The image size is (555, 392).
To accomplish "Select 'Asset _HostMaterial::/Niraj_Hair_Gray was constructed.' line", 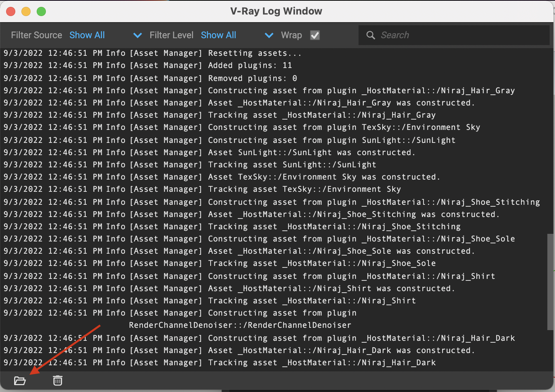I will point(239,103).
